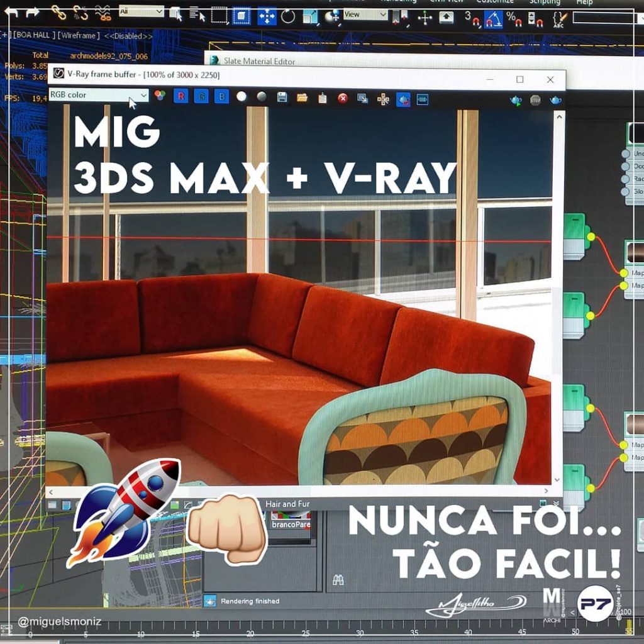Viewport: 644px width, 644px height.
Task: Click the Redo arrow in 3ds Max toolbar
Action: coord(33,12)
